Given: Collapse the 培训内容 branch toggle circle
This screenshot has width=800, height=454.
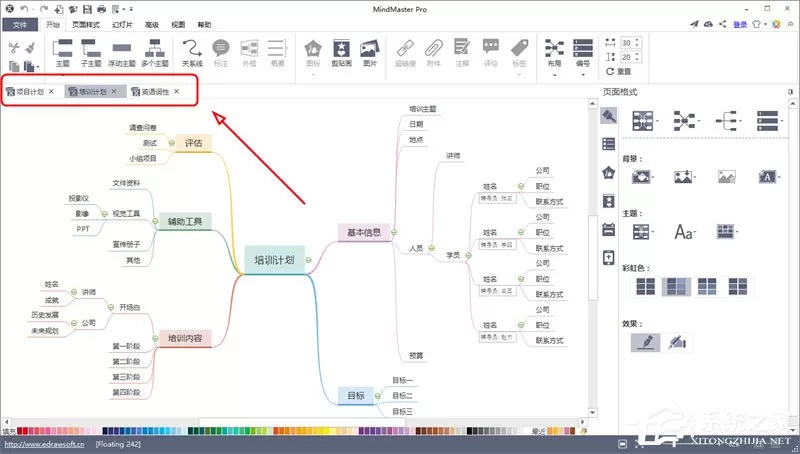Looking at the screenshot, I should point(155,338).
